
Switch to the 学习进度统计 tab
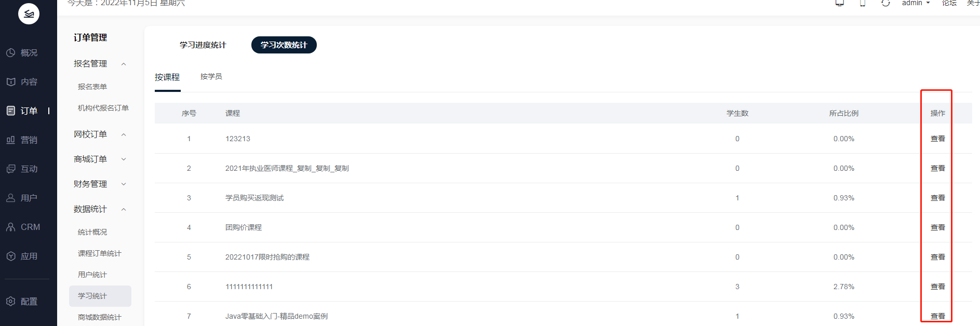(203, 45)
